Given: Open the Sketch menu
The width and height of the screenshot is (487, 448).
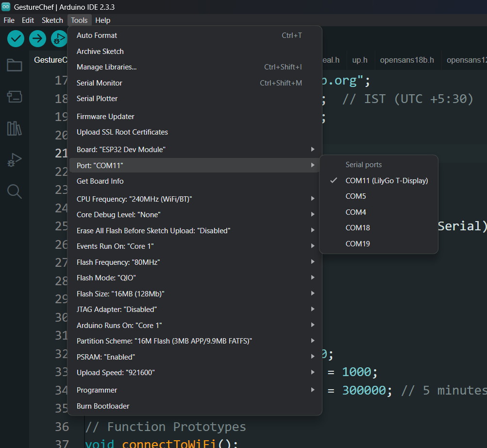Looking at the screenshot, I should pos(52,20).
